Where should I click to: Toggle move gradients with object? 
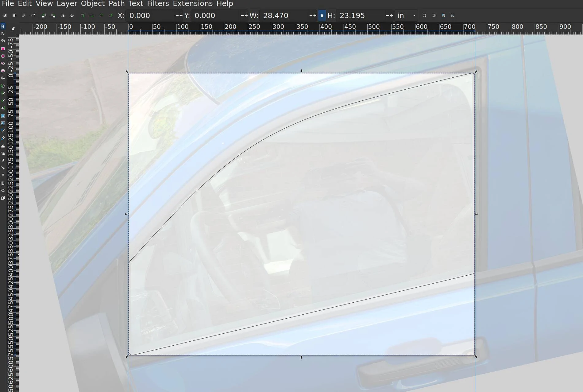pyautogui.click(x=443, y=16)
